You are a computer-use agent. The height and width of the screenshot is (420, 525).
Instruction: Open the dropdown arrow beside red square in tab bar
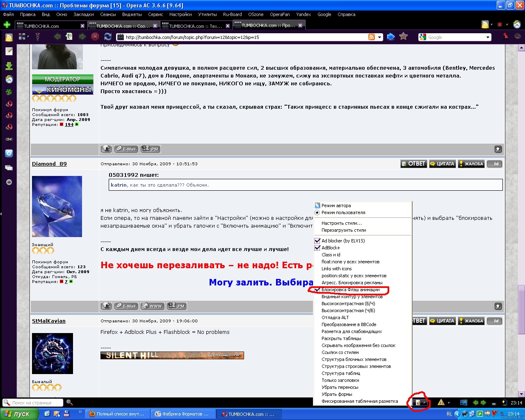pos(507,25)
